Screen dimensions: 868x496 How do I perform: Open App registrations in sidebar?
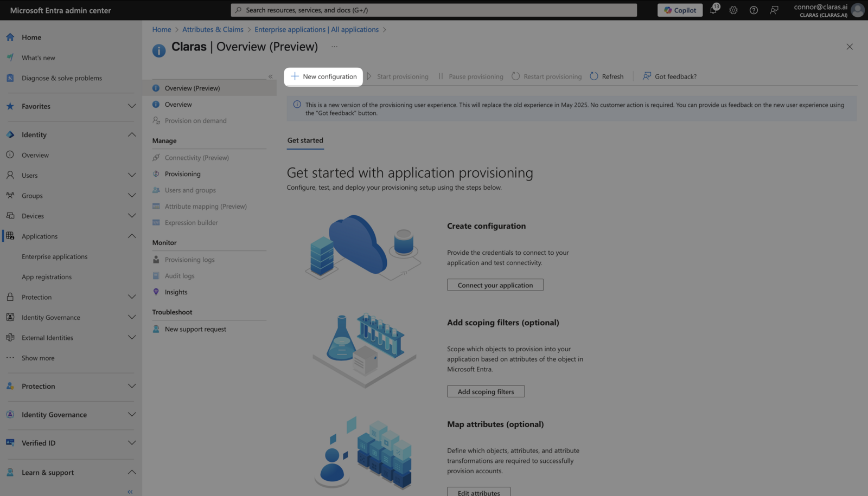(47, 277)
